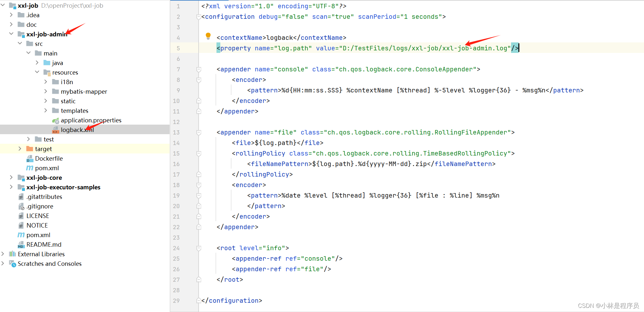The width and height of the screenshot is (644, 312).
Task: Expand the xxl-job-core module
Action: pos(11,178)
